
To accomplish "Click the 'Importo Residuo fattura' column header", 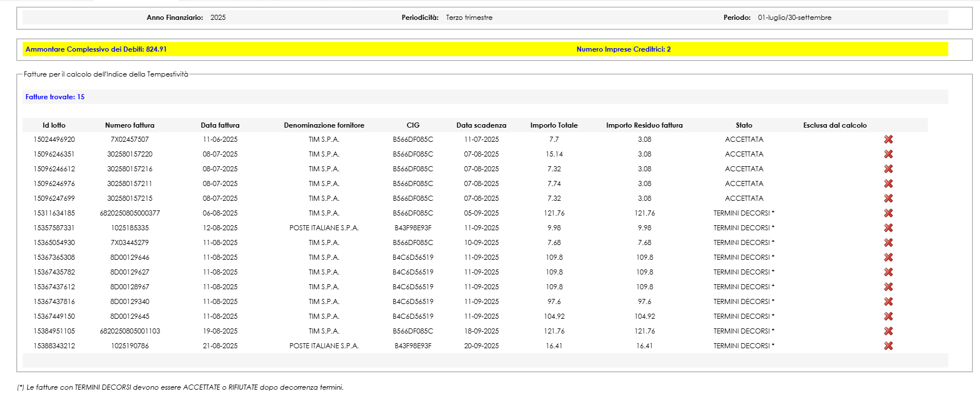I will [x=644, y=125].
